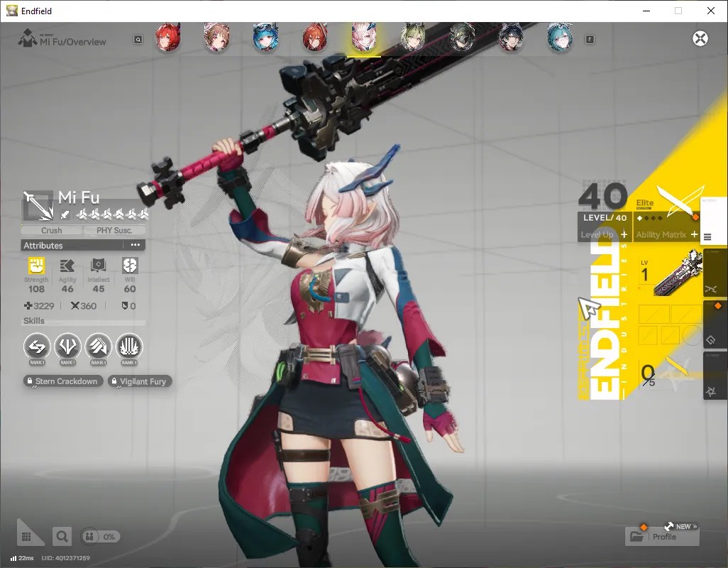
Task: Click the Strength attribute icon
Action: tap(36, 266)
